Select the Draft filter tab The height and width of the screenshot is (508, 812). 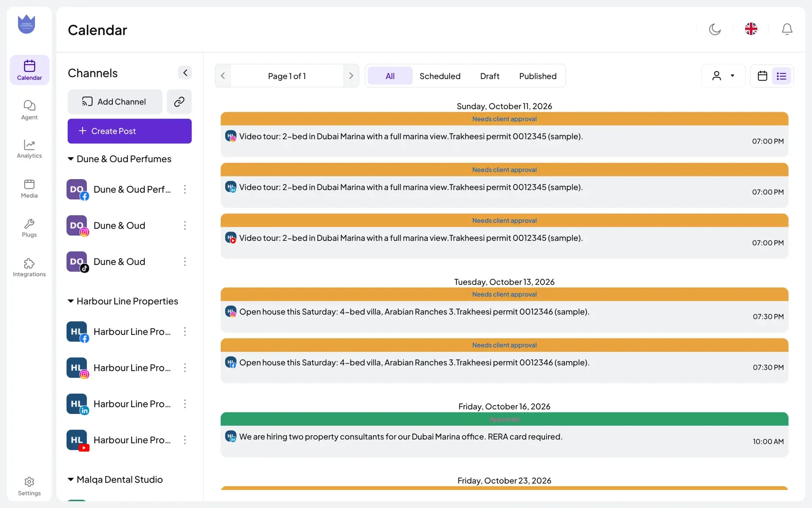490,76
